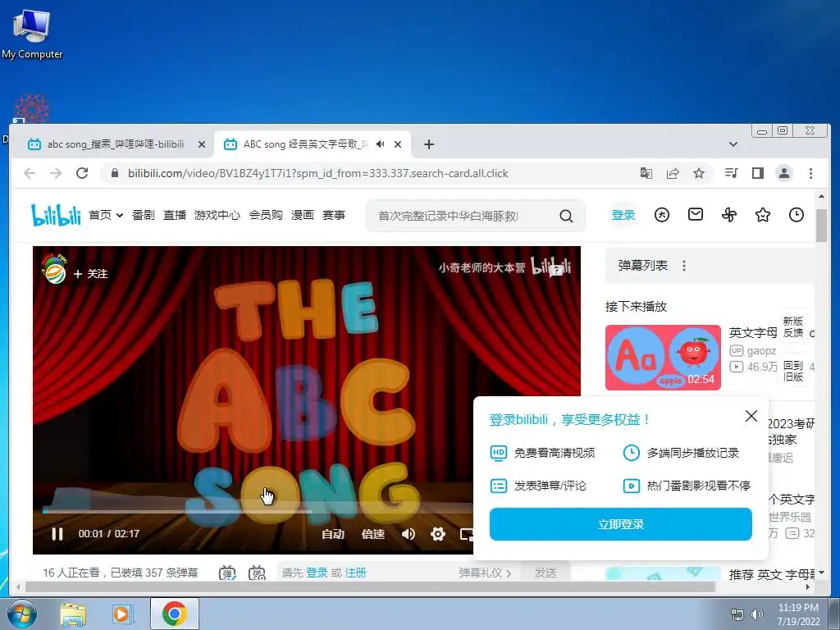840x630 pixels.
Task: Click the 关注 follow button on video
Action: [91, 274]
